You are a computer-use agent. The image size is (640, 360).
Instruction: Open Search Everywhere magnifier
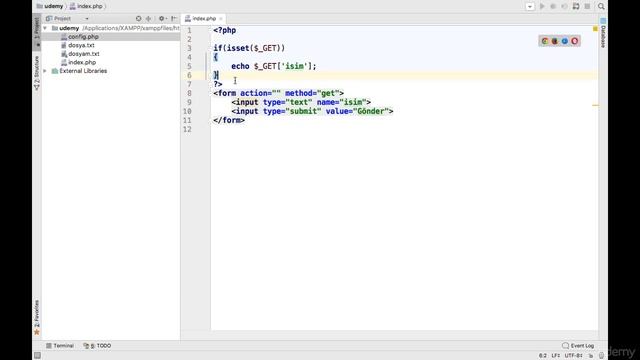(x=601, y=7)
